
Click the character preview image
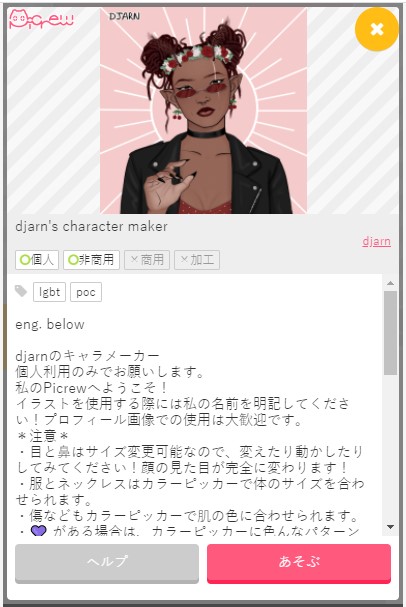pos(204,111)
